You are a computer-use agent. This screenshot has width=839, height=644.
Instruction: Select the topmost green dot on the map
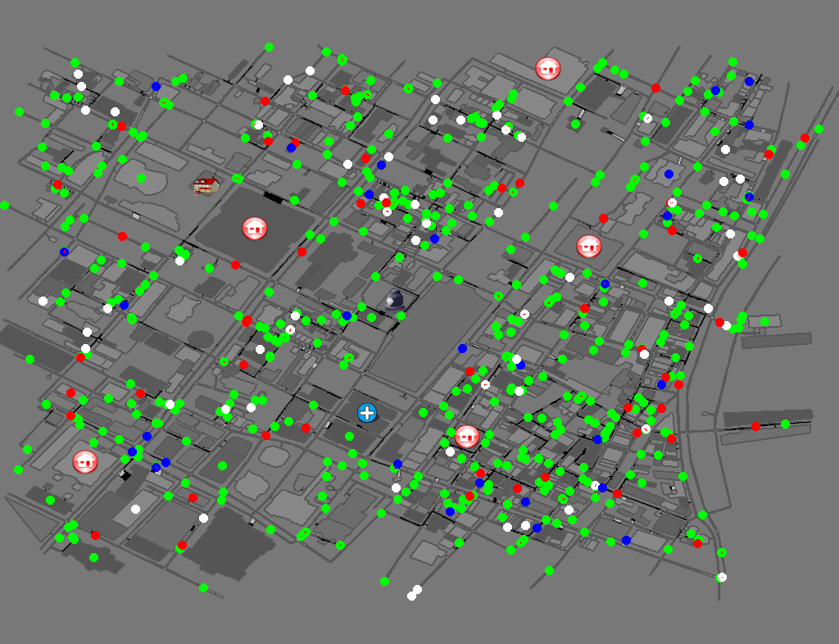pyautogui.click(x=269, y=47)
